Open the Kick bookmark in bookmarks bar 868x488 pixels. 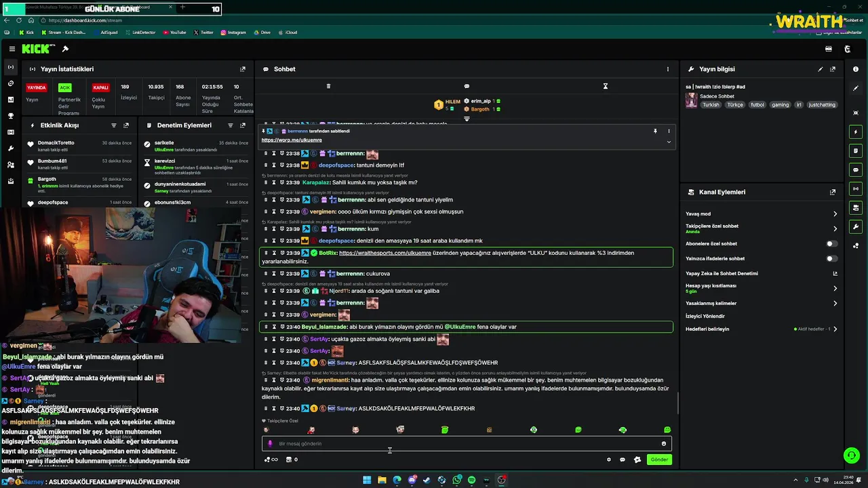26,32
